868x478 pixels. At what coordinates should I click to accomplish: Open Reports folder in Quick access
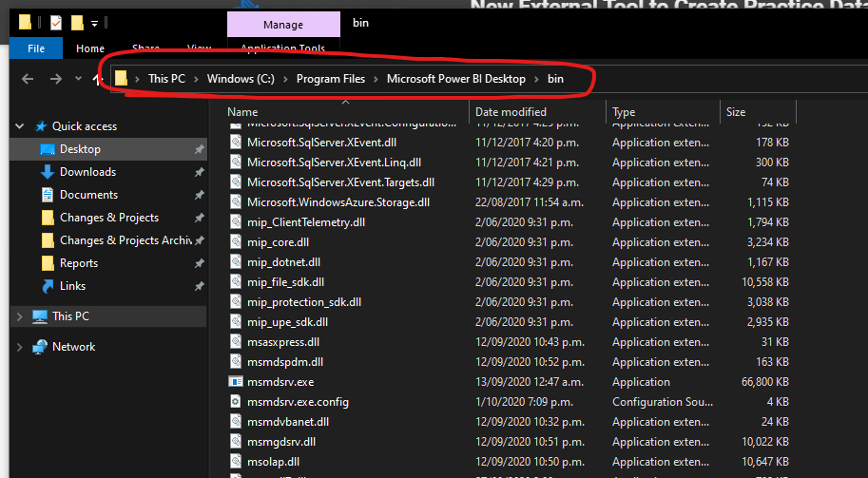tap(79, 263)
